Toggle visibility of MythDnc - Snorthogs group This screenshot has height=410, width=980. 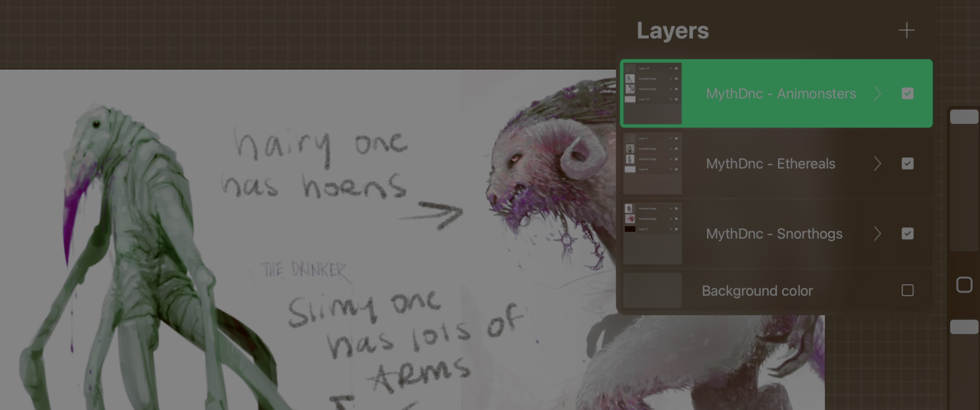(907, 234)
